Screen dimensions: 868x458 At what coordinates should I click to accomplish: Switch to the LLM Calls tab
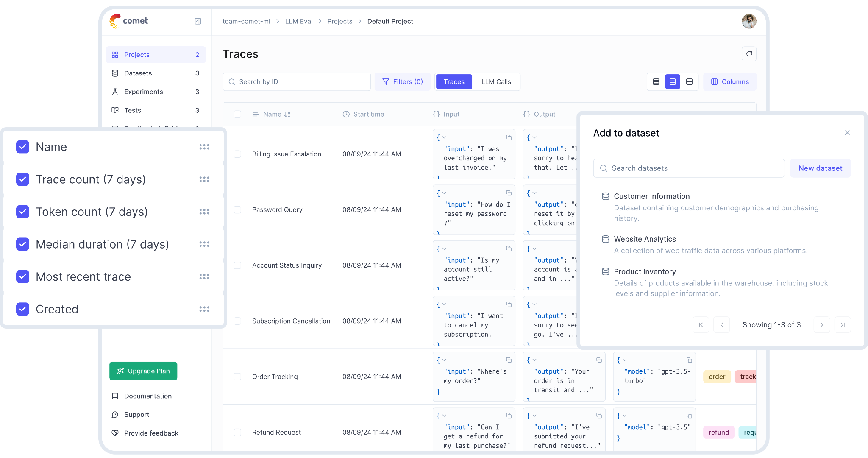tap(496, 81)
